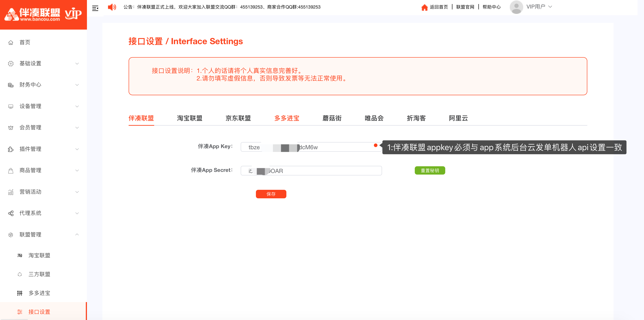Click the 公告 announcement text
Image resolution: width=644 pixels, height=320 pixels.
pos(222,7)
